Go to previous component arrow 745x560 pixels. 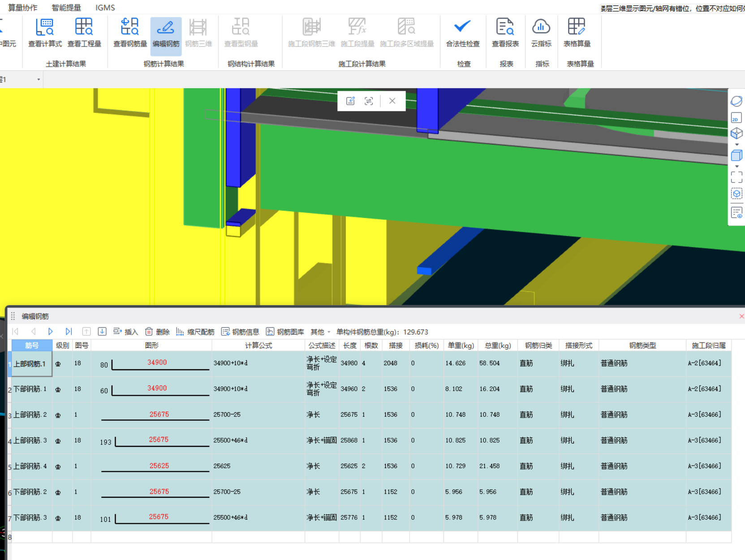coord(33,332)
